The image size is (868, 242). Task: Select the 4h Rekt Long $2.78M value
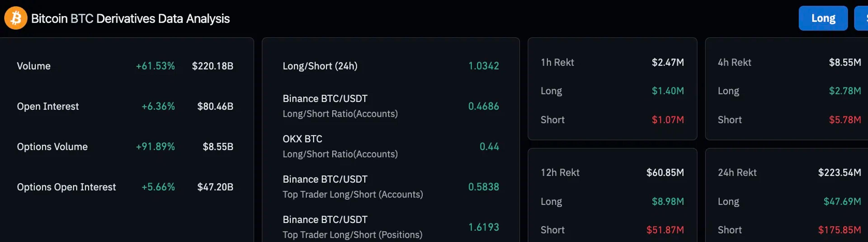point(845,91)
